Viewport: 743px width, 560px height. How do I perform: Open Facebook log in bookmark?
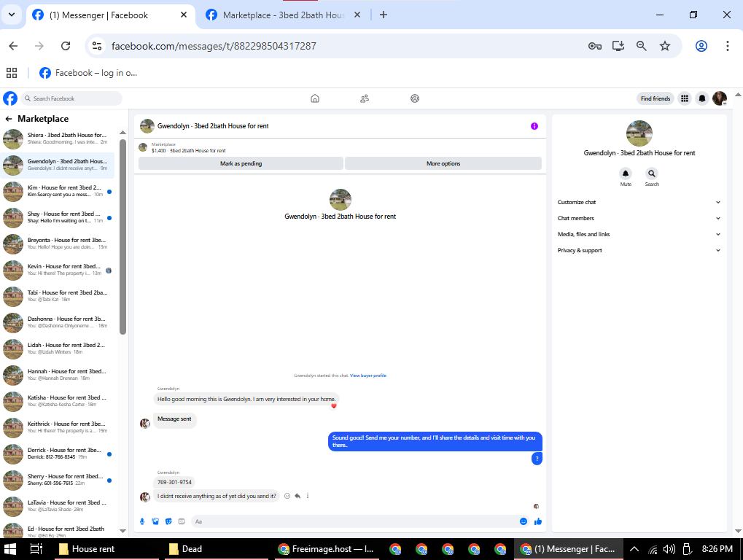[x=88, y=73]
